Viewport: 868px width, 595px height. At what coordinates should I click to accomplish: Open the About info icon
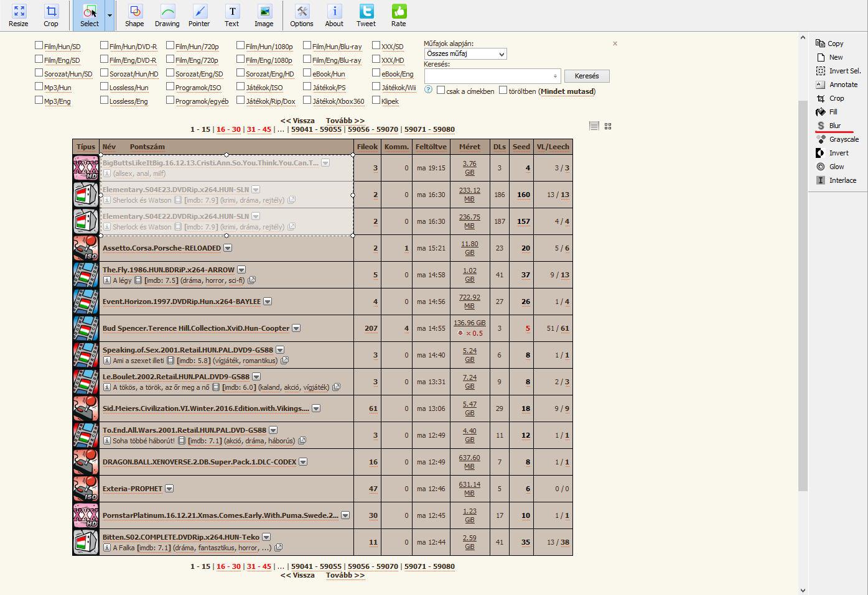pyautogui.click(x=334, y=16)
